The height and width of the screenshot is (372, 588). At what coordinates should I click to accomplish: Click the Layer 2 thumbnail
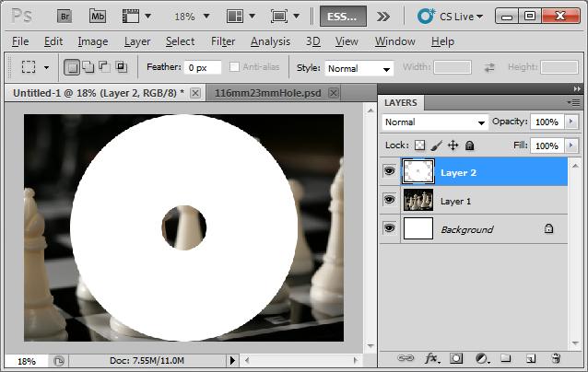pyautogui.click(x=418, y=171)
